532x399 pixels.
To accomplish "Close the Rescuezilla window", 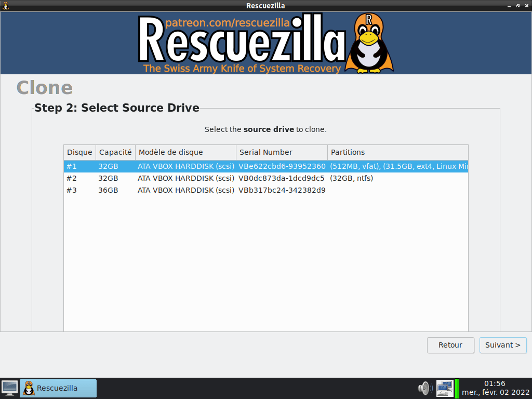I will (527, 6).
